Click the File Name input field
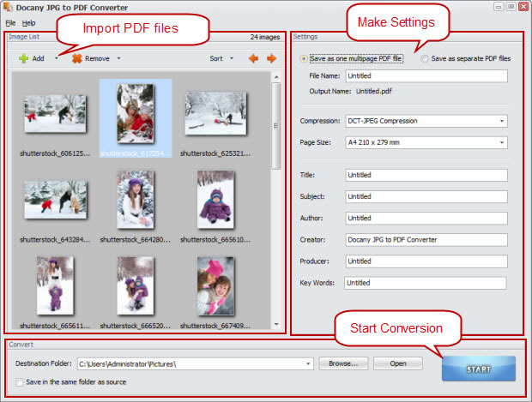This screenshot has width=532, height=402. tap(426, 75)
